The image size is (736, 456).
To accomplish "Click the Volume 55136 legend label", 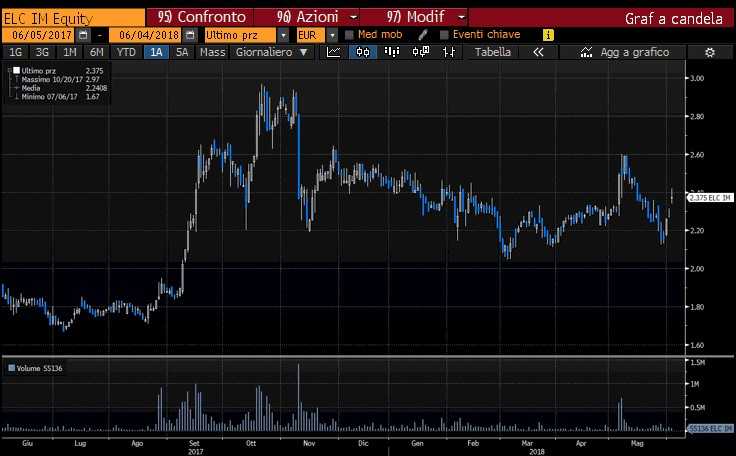I will [x=39, y=368].
